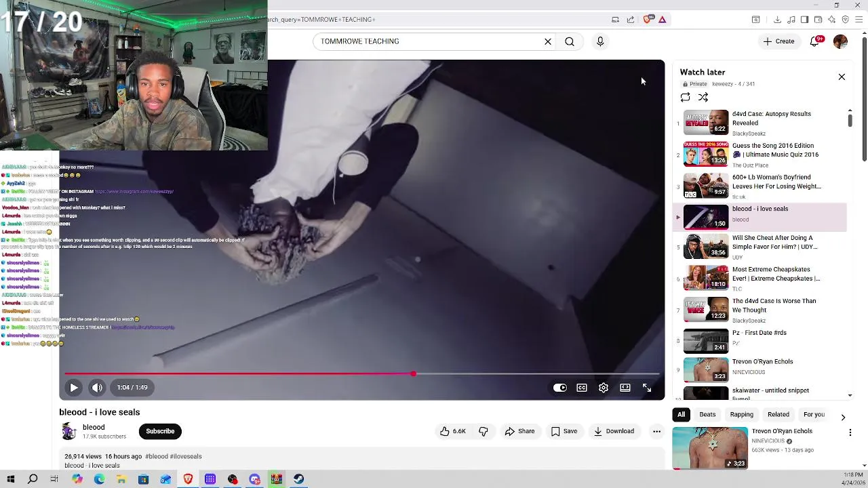
Task: Select the Rapping filter chip
Action: [x=742, y=415]
